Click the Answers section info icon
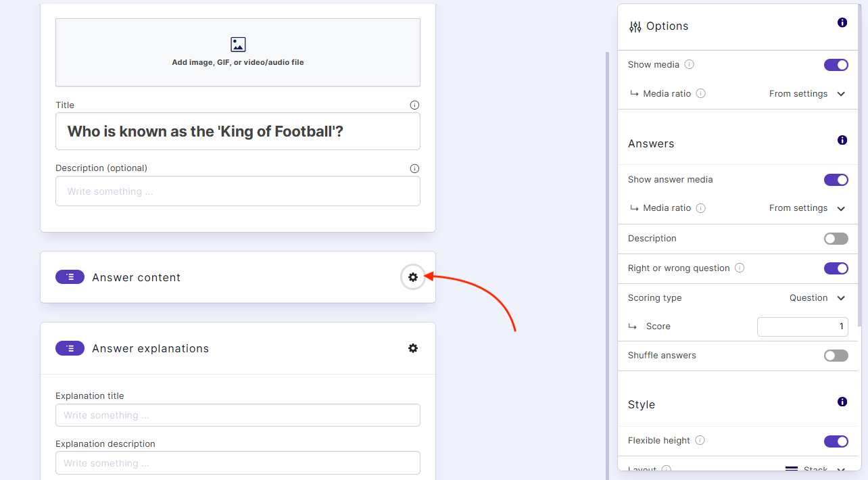Image resolution: width=868 pixels, height=480 pixels. tap(842, 140)
